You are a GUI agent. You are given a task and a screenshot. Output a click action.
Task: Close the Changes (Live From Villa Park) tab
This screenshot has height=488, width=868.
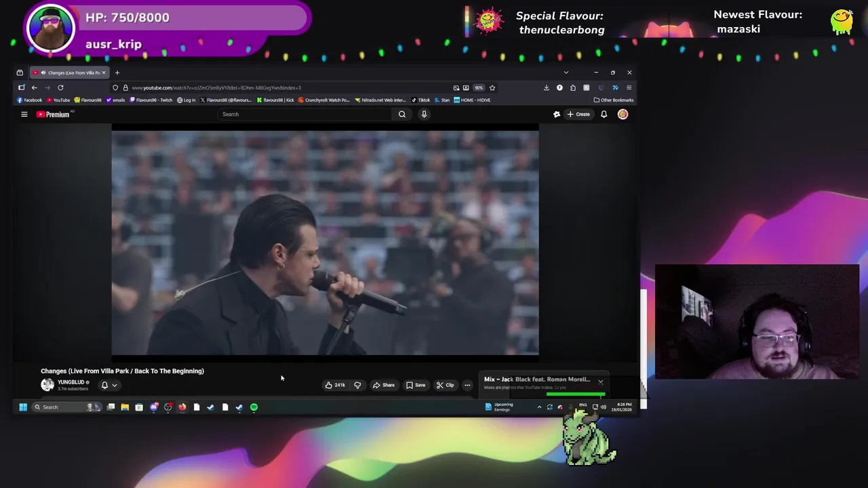(x=104, y=73)
